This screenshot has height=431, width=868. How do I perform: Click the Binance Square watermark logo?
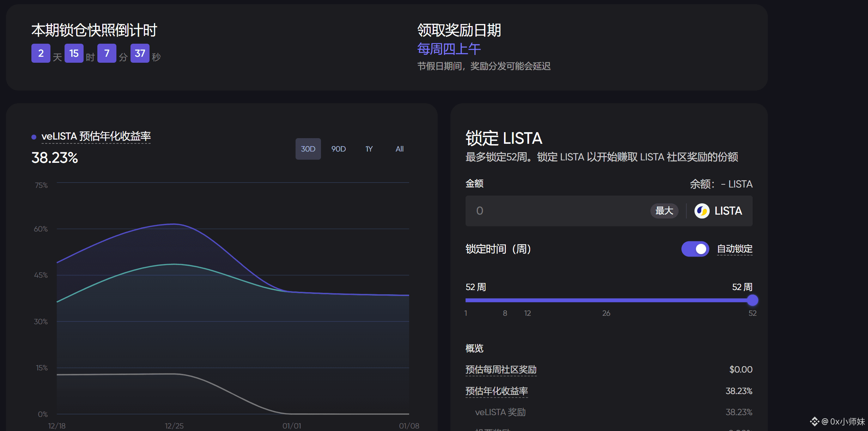pos(814,421)
